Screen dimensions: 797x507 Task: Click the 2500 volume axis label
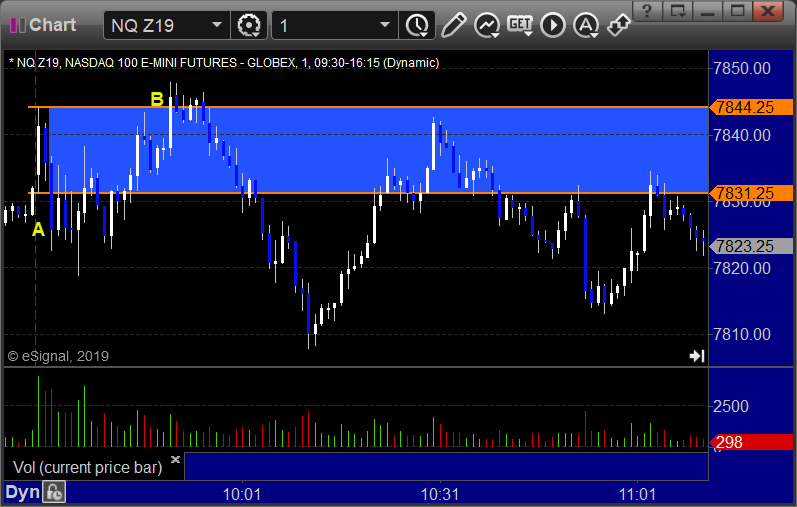730,406
